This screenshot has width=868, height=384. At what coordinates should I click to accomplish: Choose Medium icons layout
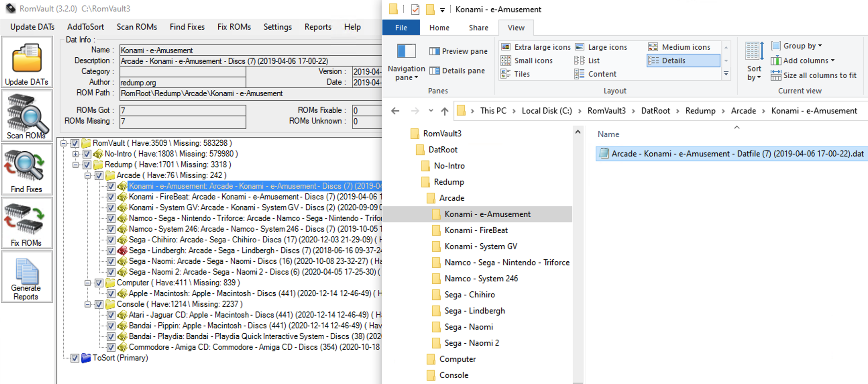click(x=679, y=47)
